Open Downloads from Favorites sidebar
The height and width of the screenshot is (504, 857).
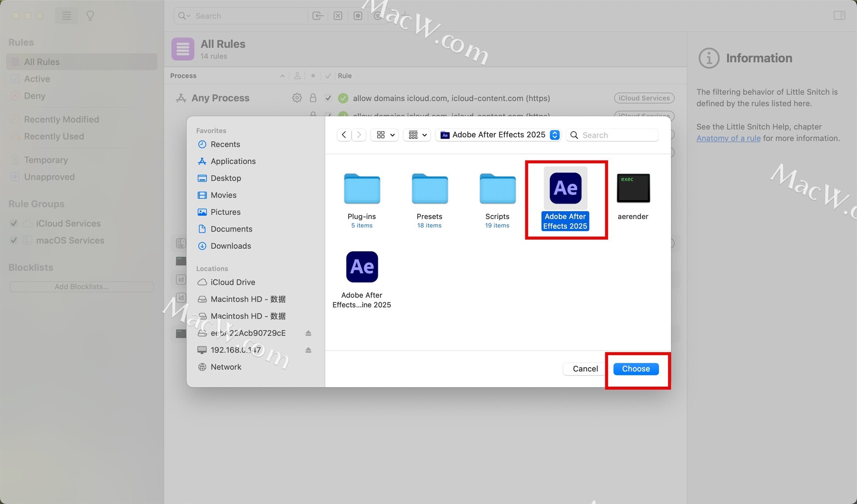point(230,246)
